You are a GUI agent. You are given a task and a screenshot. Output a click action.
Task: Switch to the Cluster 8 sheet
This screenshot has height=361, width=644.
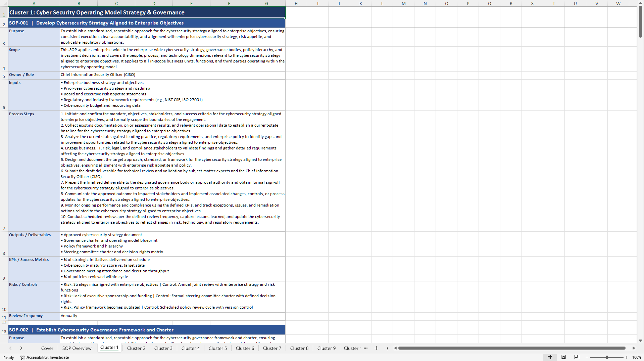coord(299,348)
